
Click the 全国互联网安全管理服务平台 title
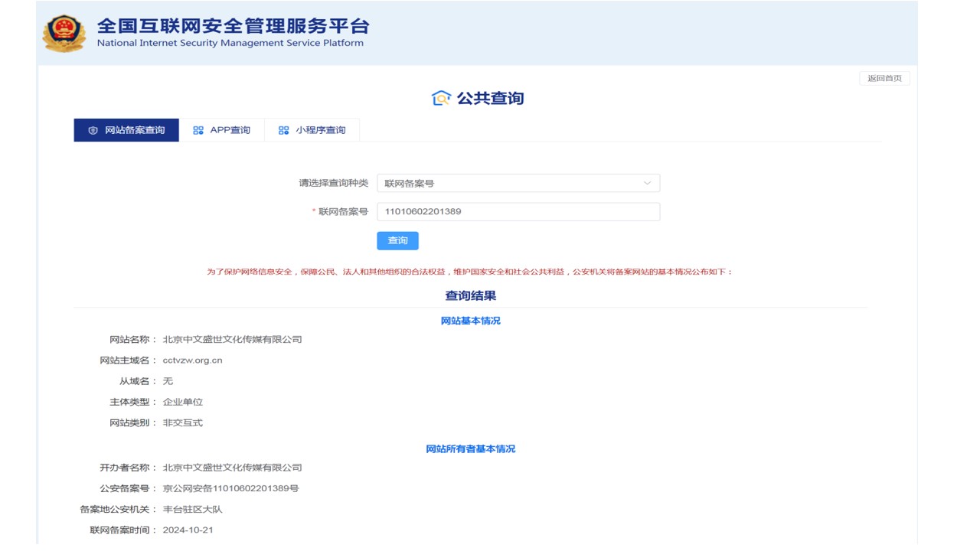coord(233,26)
